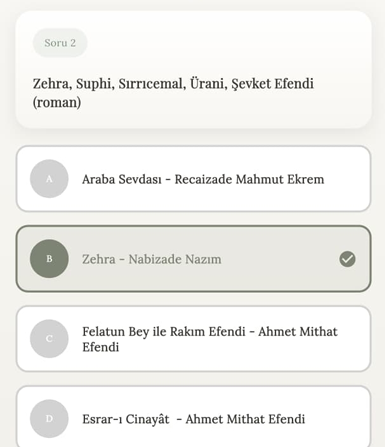Click the Araba Sevdası title text

122,179
